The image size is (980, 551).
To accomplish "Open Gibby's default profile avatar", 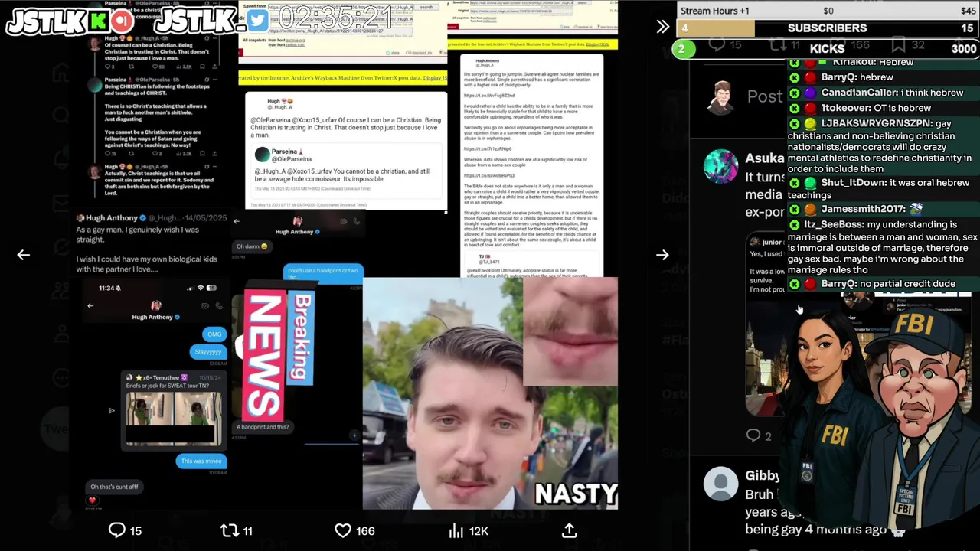I will (x=720, y=484).
